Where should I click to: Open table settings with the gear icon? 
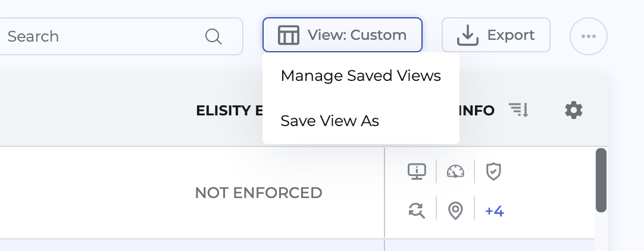(x=574, y=110)
